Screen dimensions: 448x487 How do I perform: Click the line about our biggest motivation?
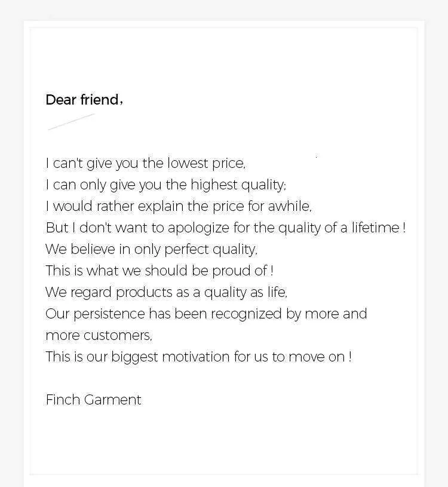(x=198, y=357)
